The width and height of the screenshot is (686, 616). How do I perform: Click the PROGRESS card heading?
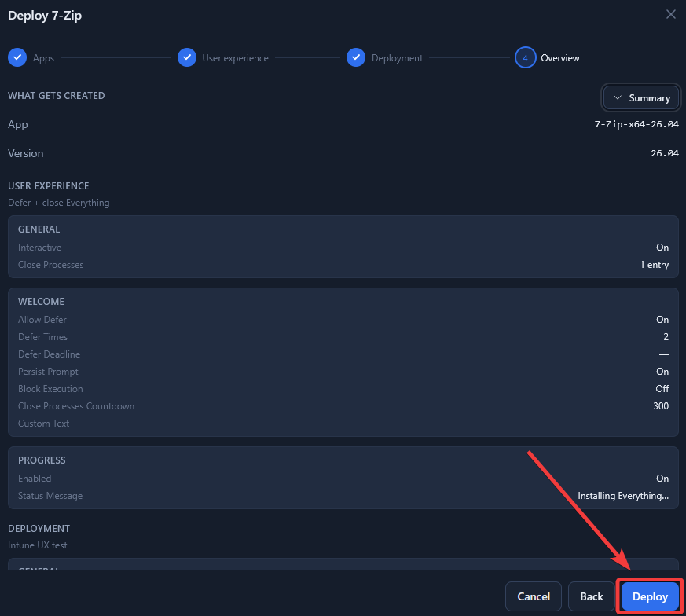point(42,460)
